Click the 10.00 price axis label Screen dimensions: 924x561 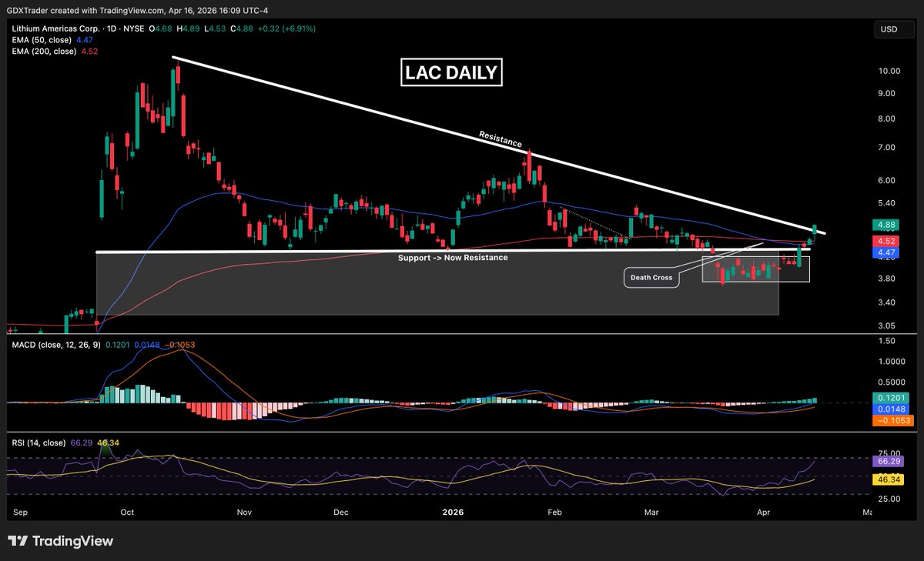[x=889, y=71]
